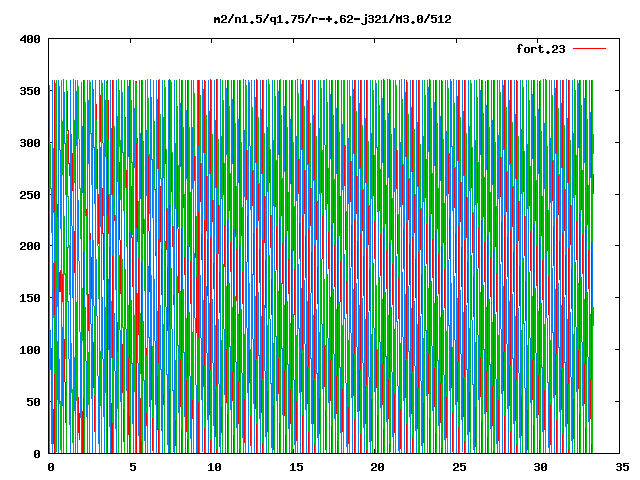The image size is (640, 480).
Task: Click the x-axis label 20
Action: pyautogui.click(x=377, y=467)
